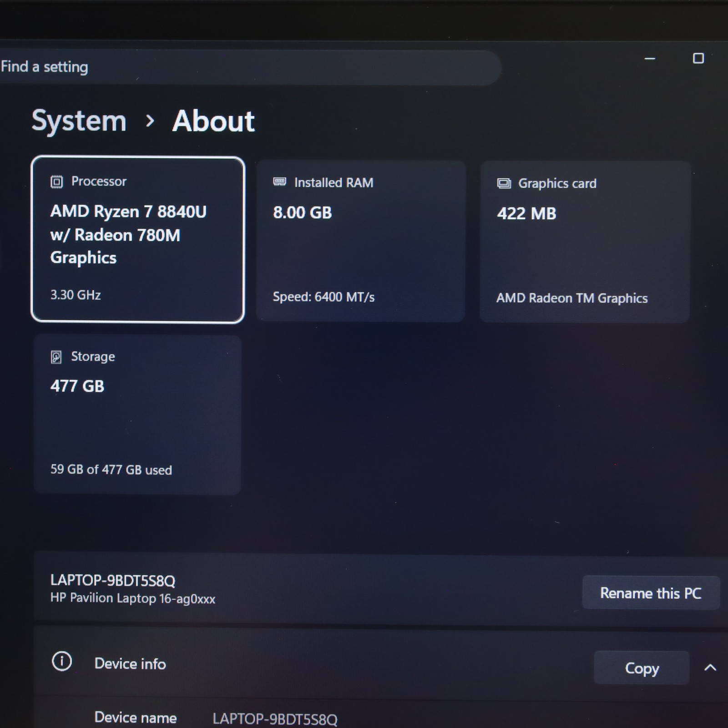
Task: Minimize the Settings window
Action: point(650,59)
